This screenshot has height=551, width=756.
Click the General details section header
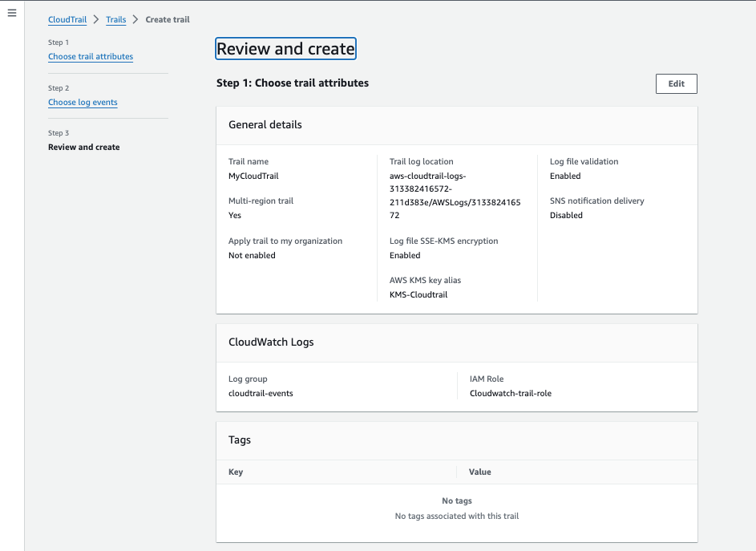[265, 124]
